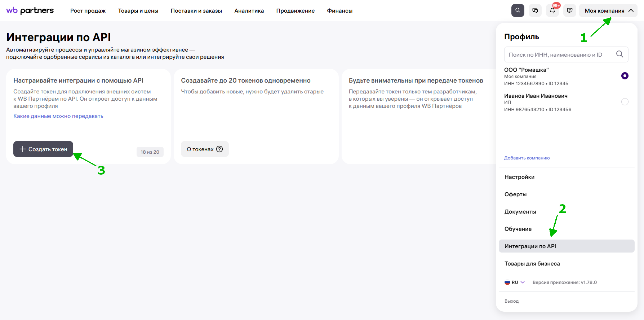
Task: Open the Товары и цены menu
Action: 138,11
